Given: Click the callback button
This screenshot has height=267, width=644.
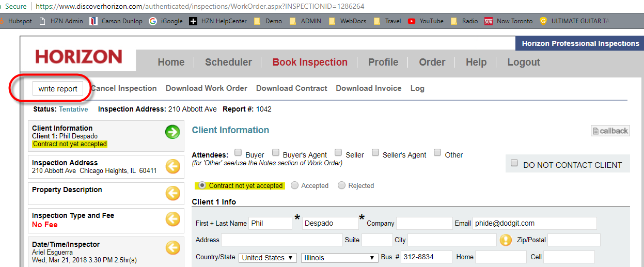Looking at the screenshot, I should (610, 131).
